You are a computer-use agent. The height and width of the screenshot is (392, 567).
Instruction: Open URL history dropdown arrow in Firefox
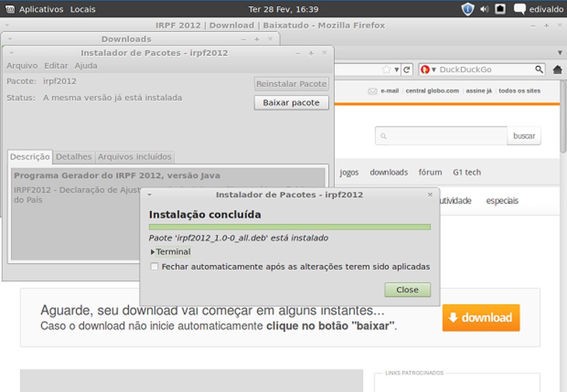click(x=396, y=70)
